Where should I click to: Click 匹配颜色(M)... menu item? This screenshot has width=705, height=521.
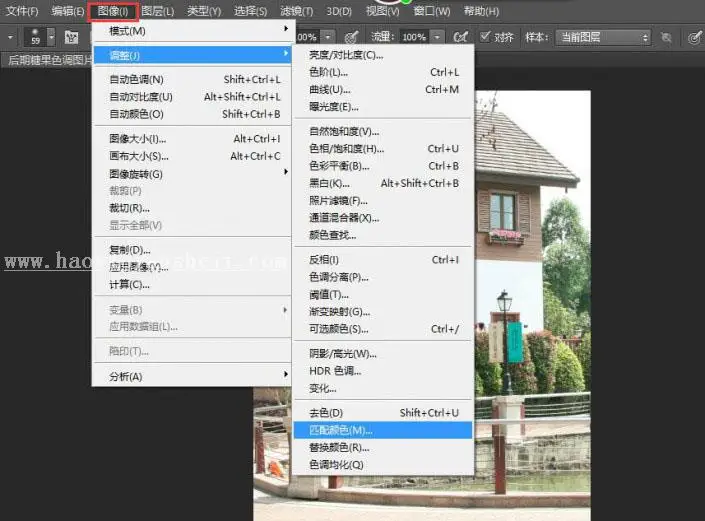pos(383,430)
